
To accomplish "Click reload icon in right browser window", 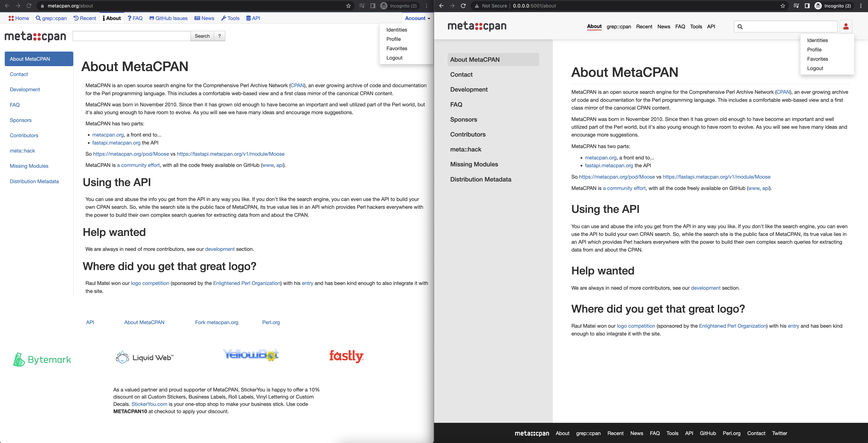I will (463, 6).
